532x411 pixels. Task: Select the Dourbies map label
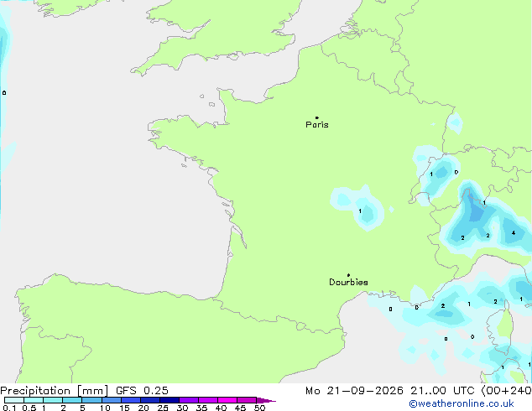(348, 282)
